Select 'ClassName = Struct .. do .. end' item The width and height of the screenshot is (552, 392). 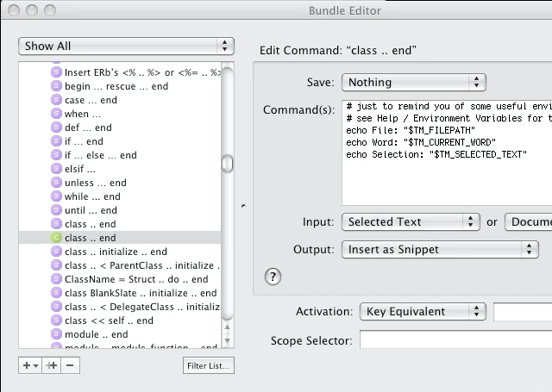tap(120, 279)
